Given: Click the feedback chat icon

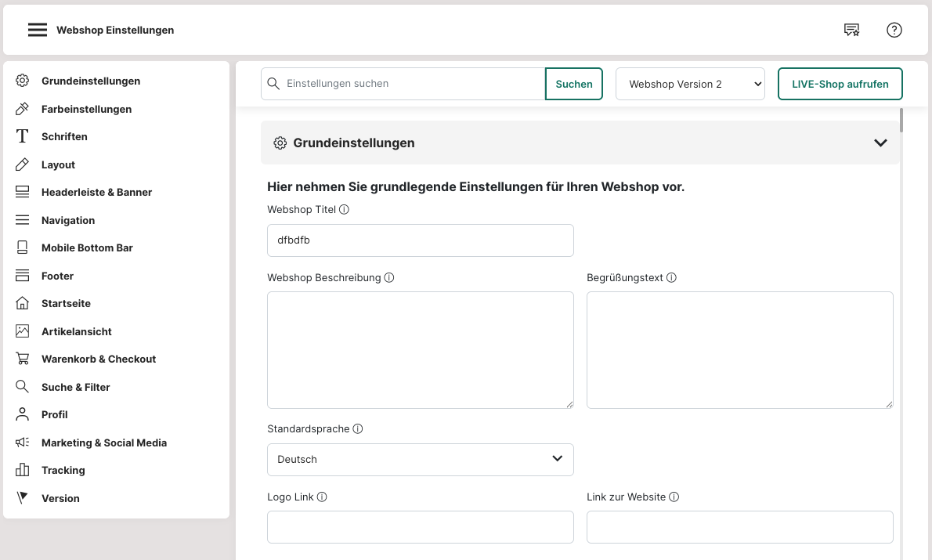Looking at the screenshot, I should tap(851, 30).
